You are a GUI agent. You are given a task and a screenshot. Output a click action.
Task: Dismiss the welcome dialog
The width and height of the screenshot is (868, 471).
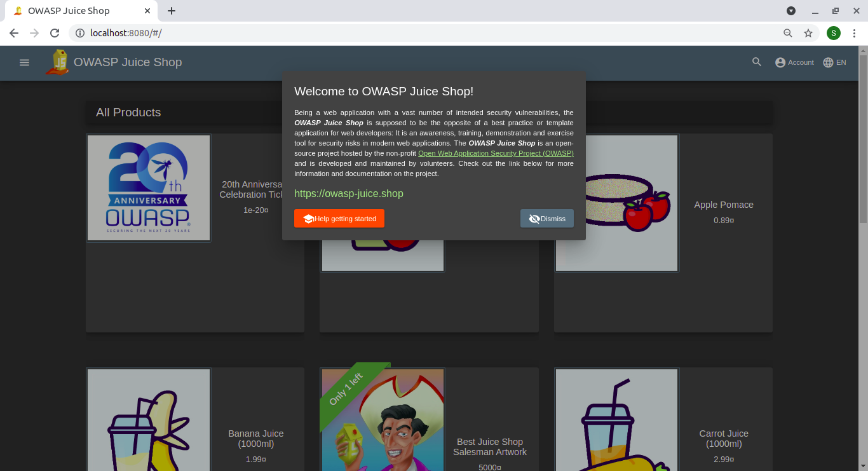tap(547, 219)
